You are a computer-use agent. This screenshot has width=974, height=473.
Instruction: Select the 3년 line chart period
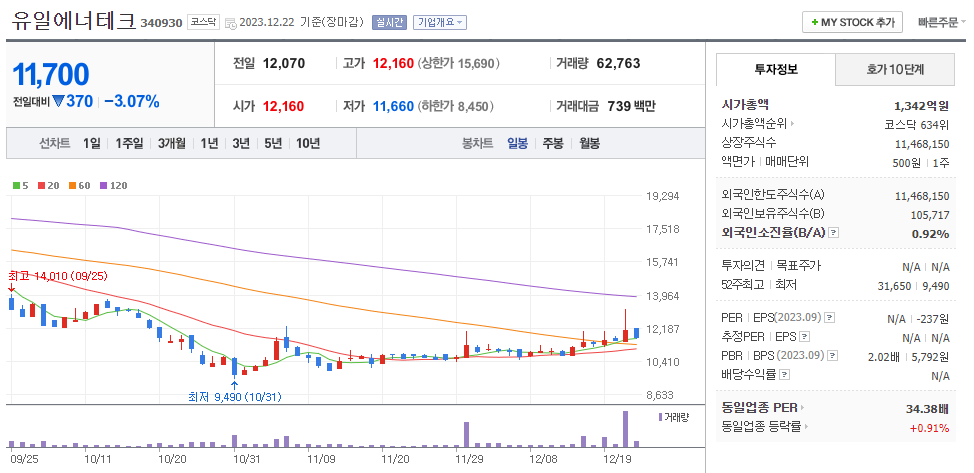click(241, 144)
